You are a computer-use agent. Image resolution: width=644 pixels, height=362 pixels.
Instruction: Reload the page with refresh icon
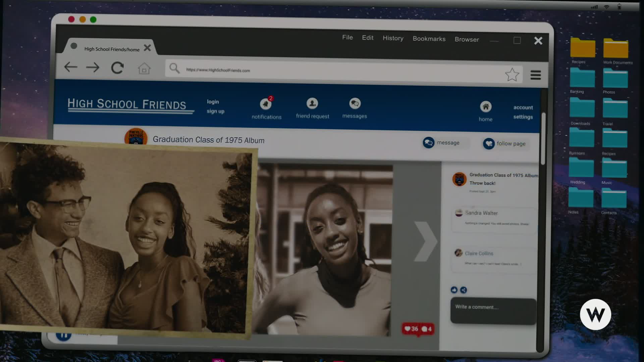[x=117, y=68]
